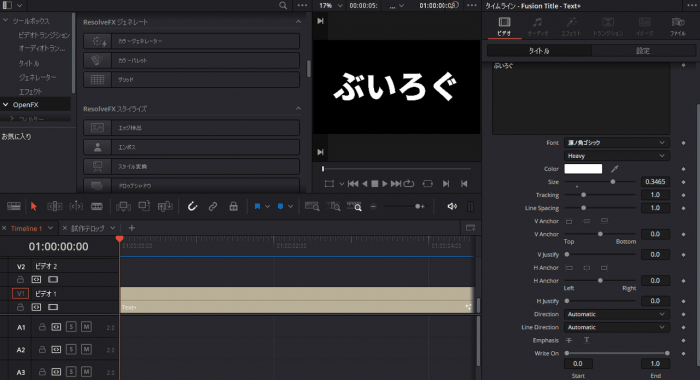Click the eyedropper next to Color swatch
The image size is (700, 380).
coord(615,169)
